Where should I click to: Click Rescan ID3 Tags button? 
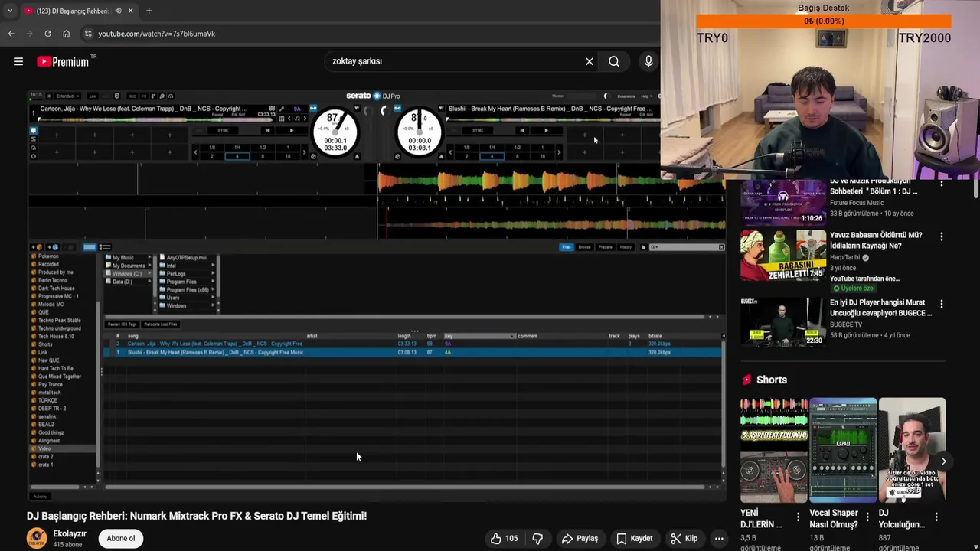[122, 324]
